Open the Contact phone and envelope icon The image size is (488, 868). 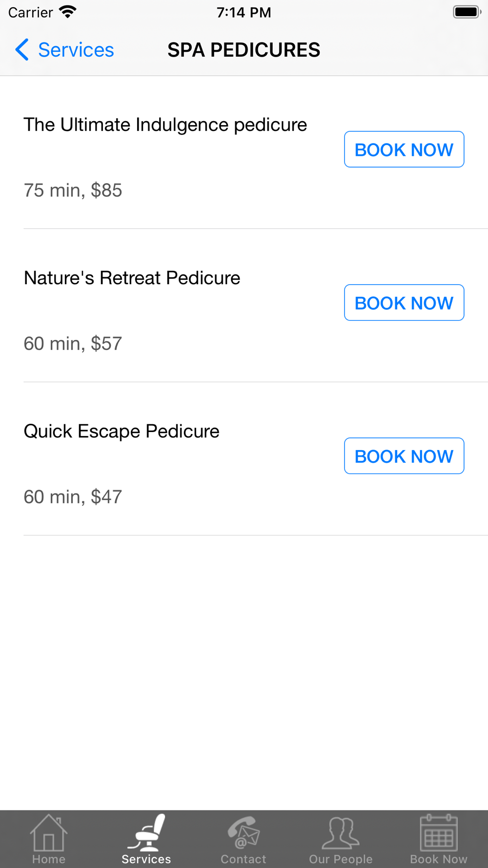(244, 833)
